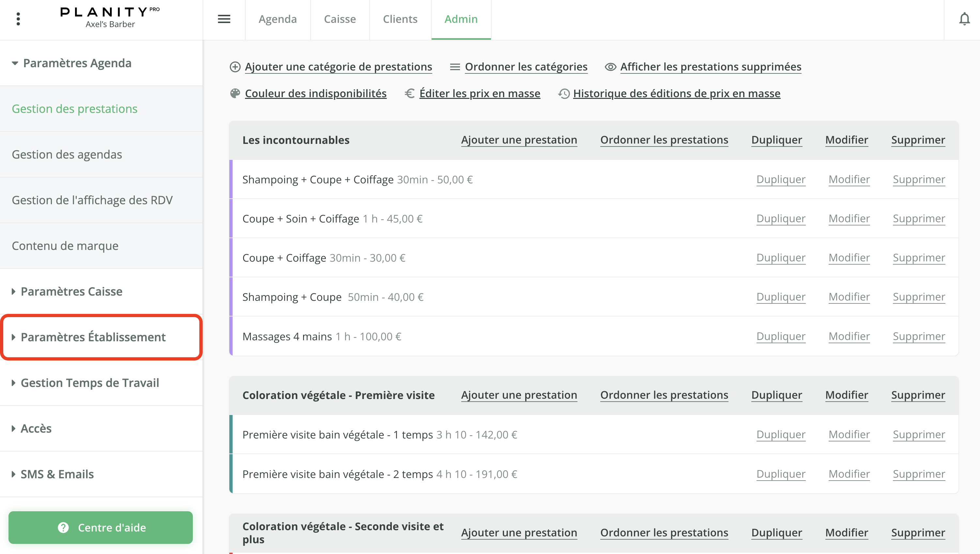980x554 pixels.
Task: Duplicate the Massages 4 mains prestation
Action: click(781, 336)
